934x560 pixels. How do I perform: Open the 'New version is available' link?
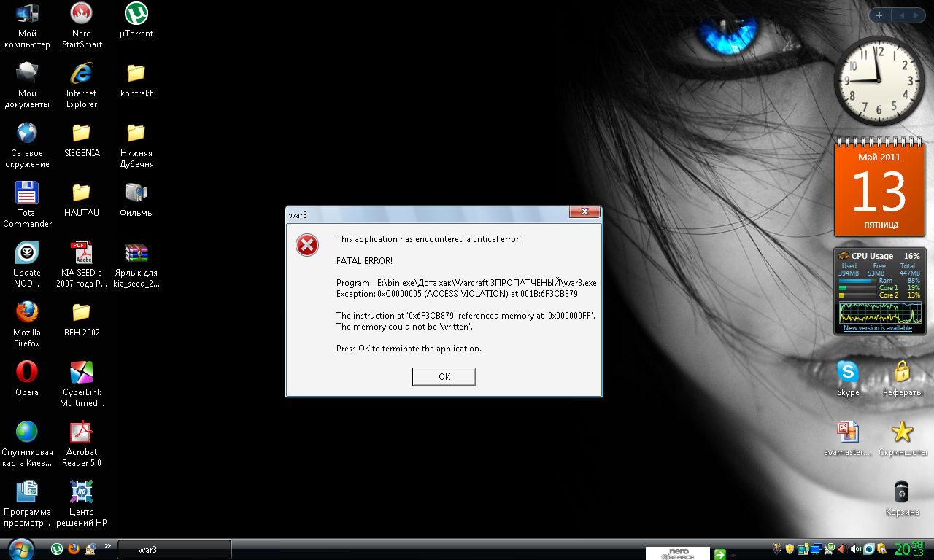click(878, 328)
